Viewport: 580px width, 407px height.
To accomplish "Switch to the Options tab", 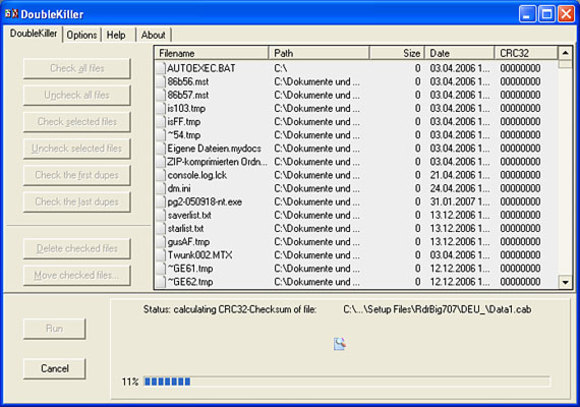I will (82, 35).
